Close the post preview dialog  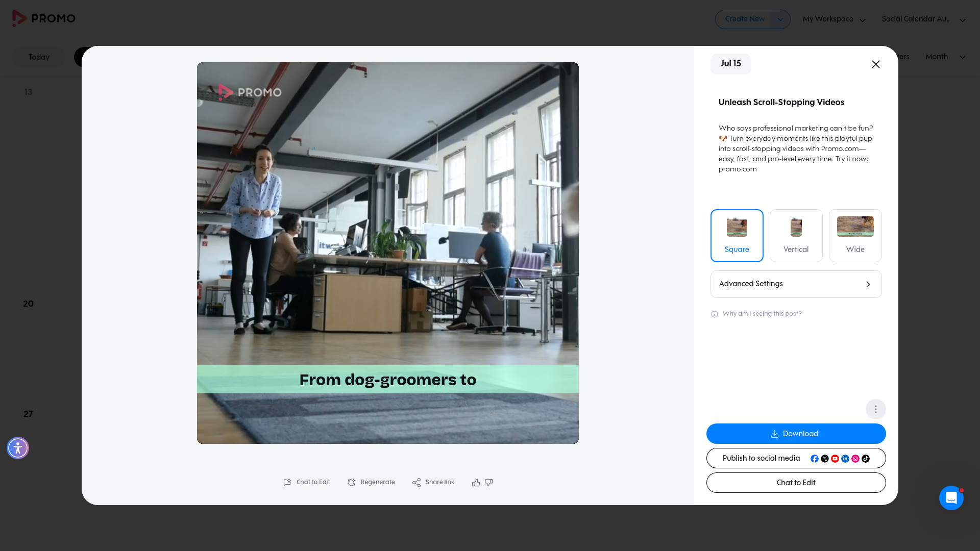[x=876, y=64]
